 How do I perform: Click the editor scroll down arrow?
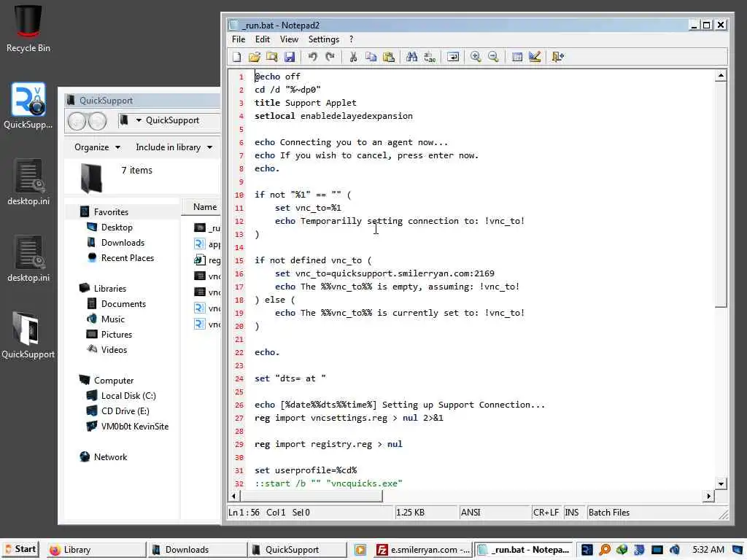coord(721,484)
